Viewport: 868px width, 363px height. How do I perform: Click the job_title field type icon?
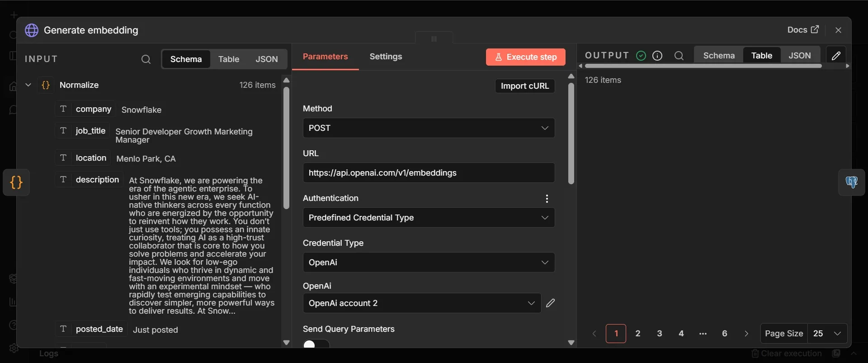click(x=63, y=131)
